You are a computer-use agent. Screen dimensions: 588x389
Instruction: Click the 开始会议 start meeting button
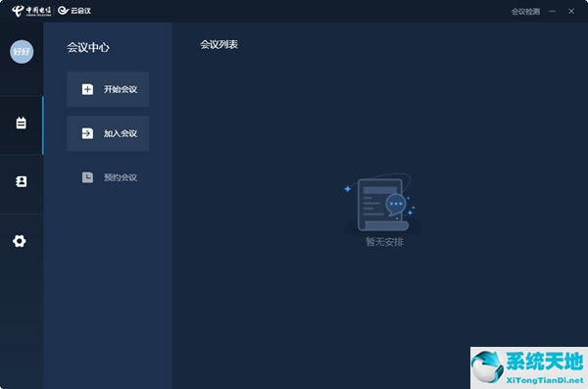click(x=108, y=89)
